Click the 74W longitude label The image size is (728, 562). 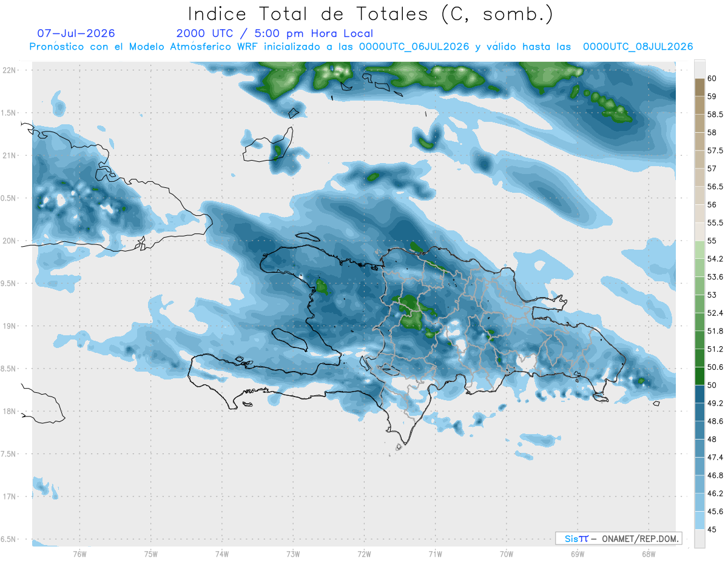tap(222, 554)
